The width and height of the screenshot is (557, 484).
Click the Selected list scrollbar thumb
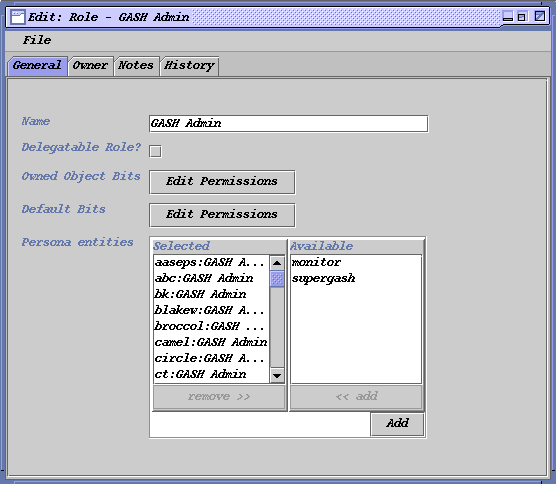pyautogui.click(x=277, y=279)
